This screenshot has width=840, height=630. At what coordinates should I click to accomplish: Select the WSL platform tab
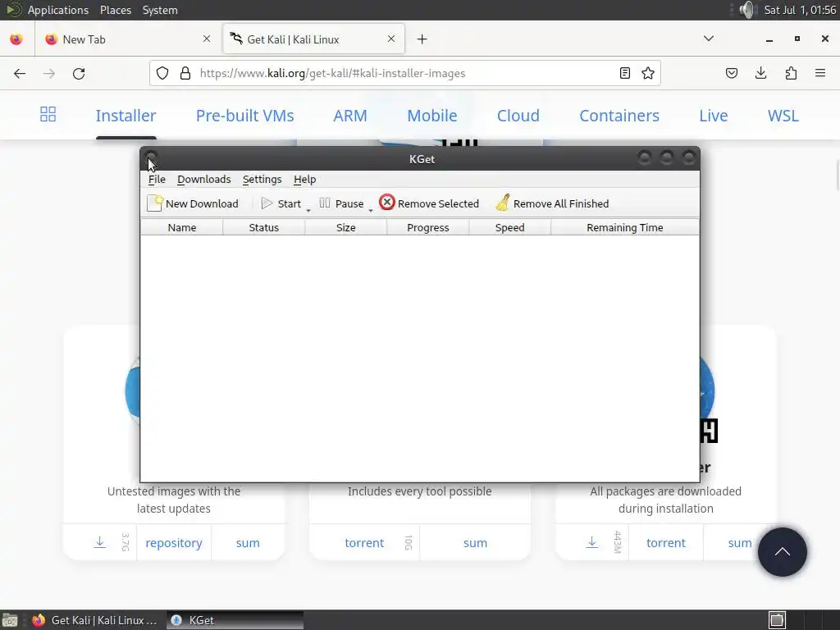click(783, 116)
